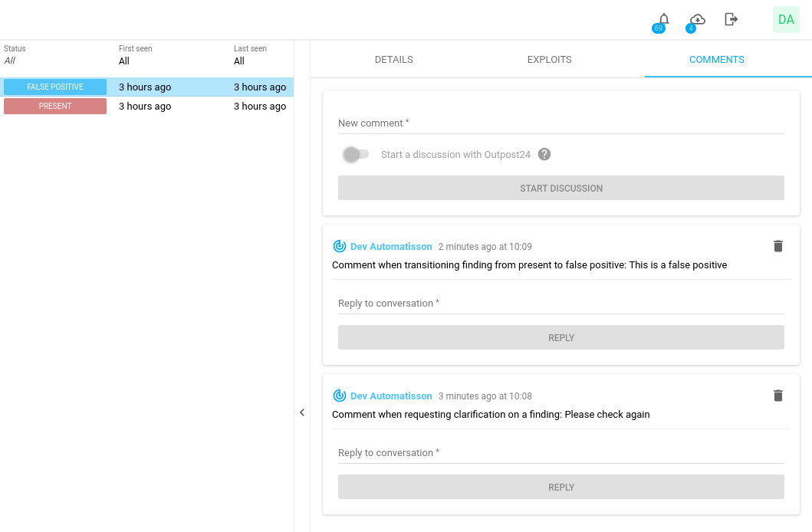Collapse the panel with the left chevron
The width and height of the screenshot is (812, 532).
pos(302,412)
